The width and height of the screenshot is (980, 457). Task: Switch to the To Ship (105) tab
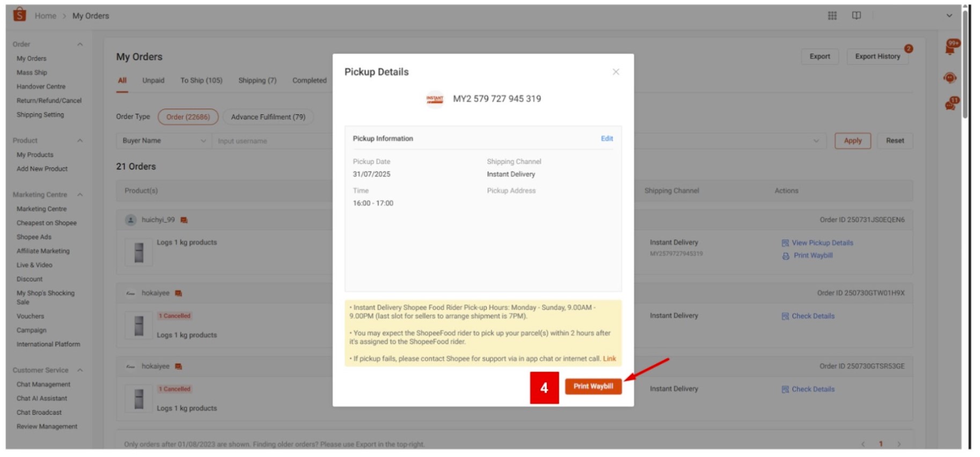click(201, 80)
